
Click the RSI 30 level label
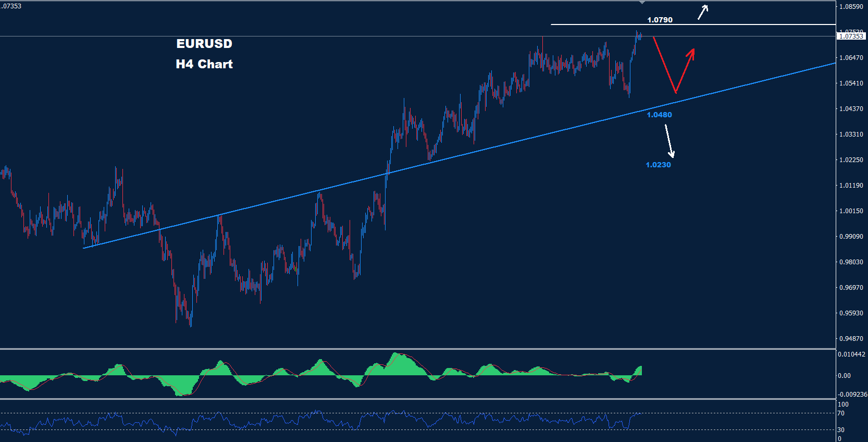point(840,430)
